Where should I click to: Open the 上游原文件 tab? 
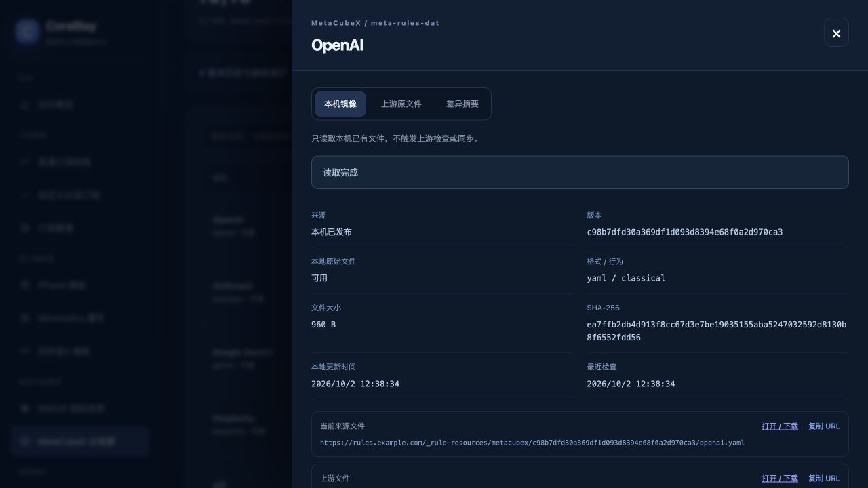pyautogui.click(x=401, y=104)
